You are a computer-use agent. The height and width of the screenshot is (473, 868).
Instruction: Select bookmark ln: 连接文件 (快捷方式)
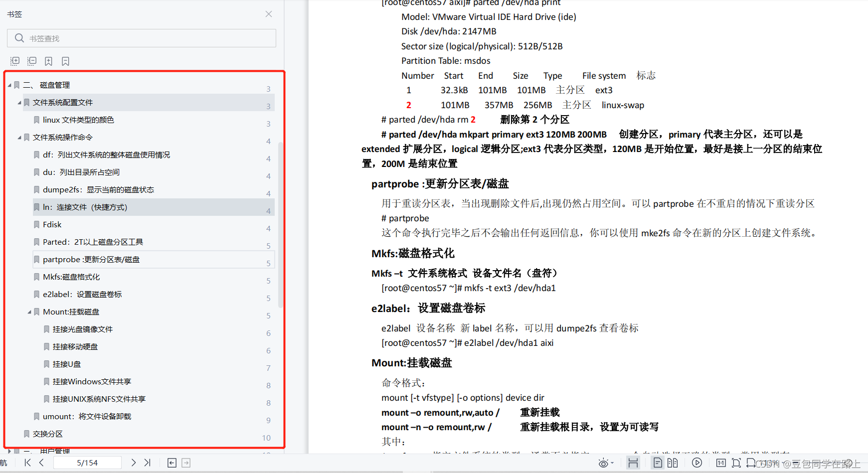point(154,207)
